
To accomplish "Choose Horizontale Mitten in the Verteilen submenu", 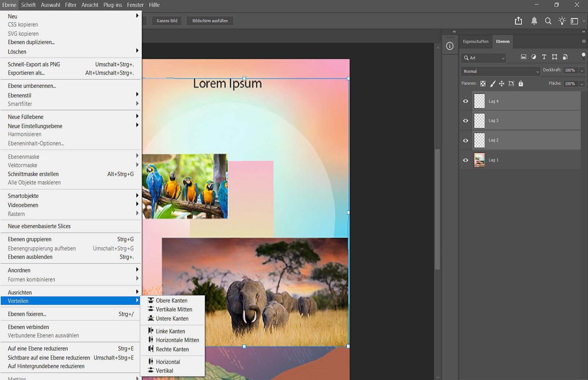I will pos(177,340).
